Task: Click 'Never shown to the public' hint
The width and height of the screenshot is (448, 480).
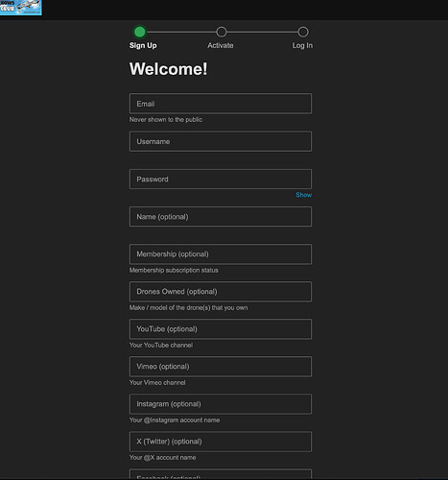Action: click(x=166, y=120)
